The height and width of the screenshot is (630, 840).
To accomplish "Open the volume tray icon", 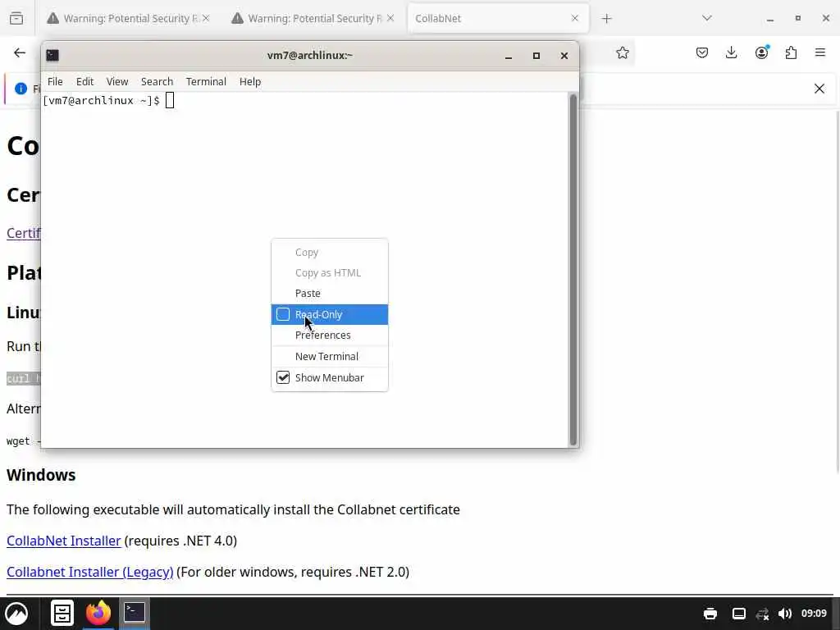I will click(785, 614).
